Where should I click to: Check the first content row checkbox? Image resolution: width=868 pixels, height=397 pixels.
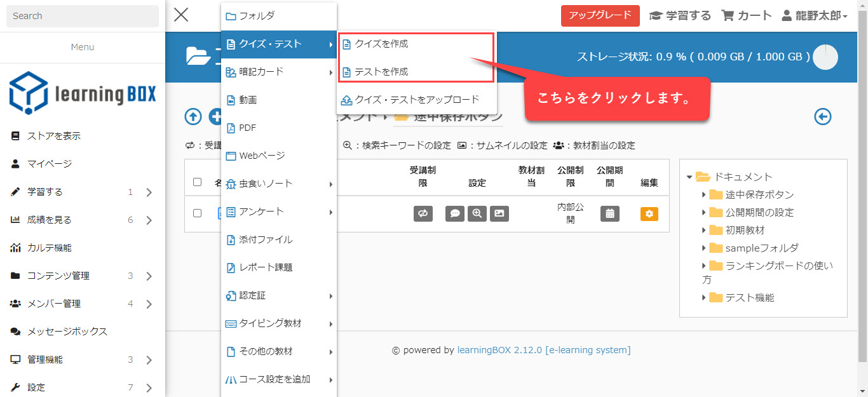(197, 213)
